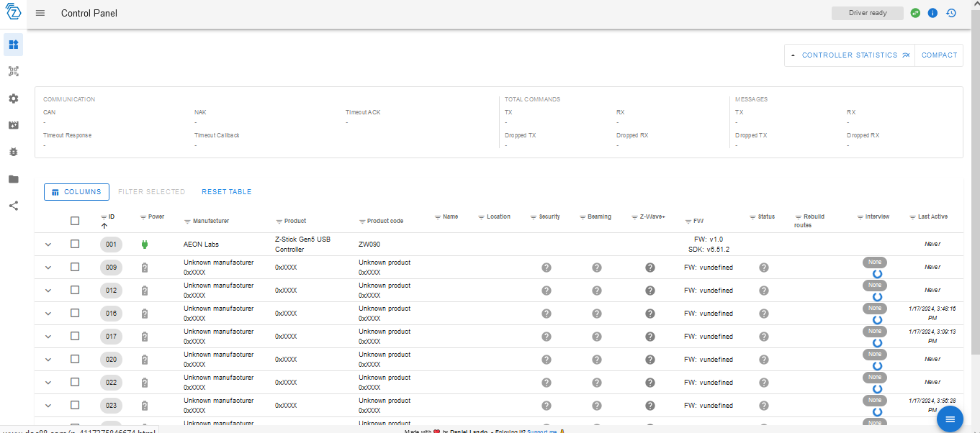980x433 pixels.
Task: Click the Z-Wave JS UI logo
Action: [x=13, y=12]
